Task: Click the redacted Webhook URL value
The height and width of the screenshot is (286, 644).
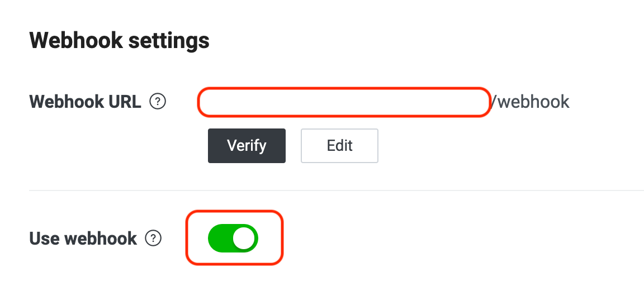Action: pyautogui.click(x=343, y=102)
